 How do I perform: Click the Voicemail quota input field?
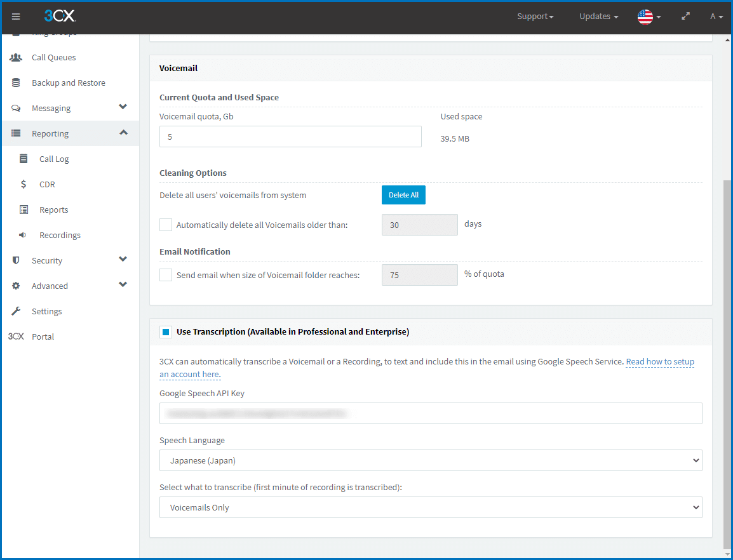pos(290,137)
